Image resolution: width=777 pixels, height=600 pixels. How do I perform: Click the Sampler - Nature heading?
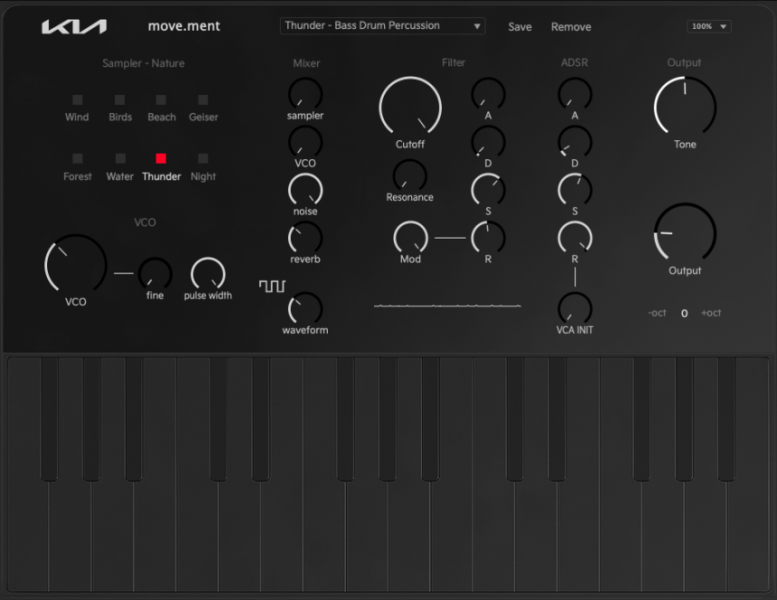tap(143, 63)
